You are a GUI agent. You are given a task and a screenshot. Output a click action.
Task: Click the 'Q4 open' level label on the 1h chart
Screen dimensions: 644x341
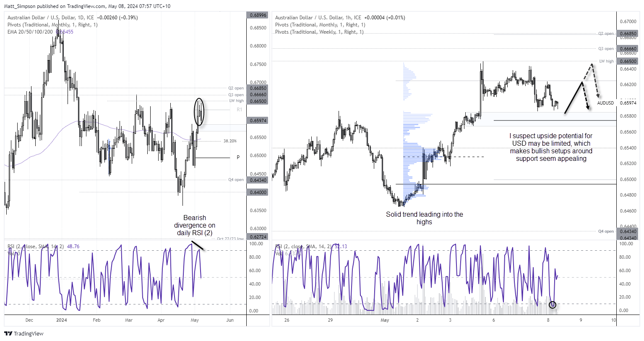click(606, 231)
